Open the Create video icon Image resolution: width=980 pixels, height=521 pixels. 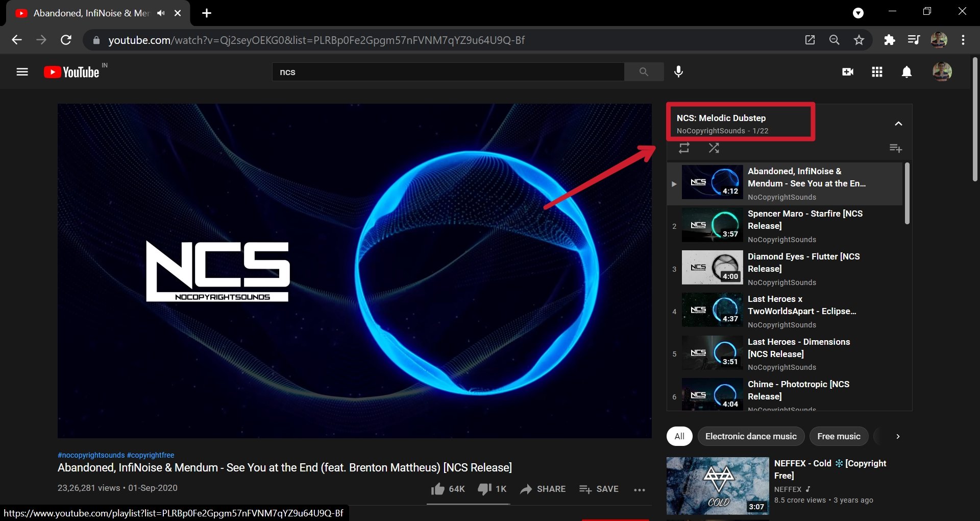pyautogui.click(x=848, y=72)
